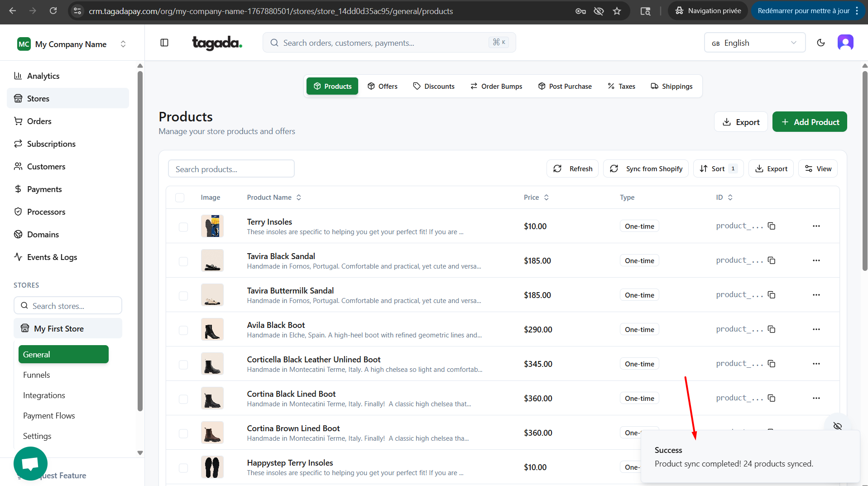The height and width of the screenshot is (486, 868).
Task: Open Order Bumps tab
Action: point(496,86)
